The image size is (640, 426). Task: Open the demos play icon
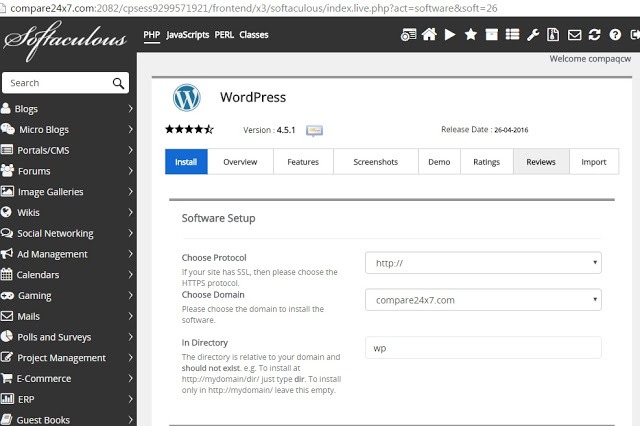coord(450,35)
